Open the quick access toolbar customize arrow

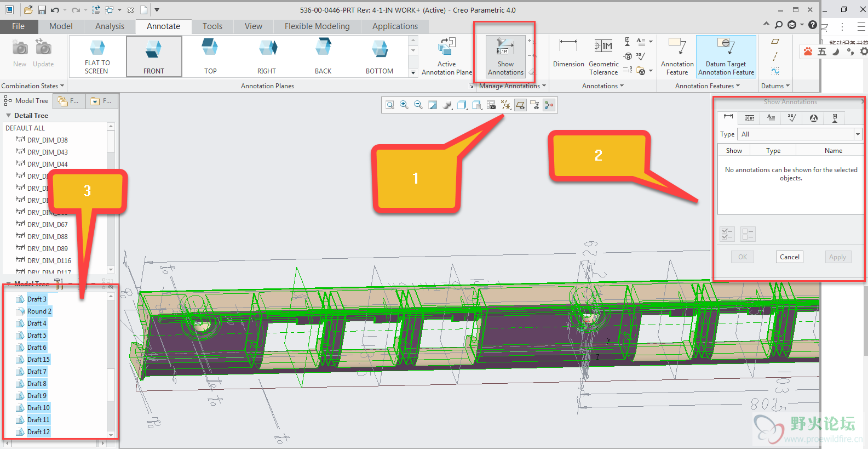pyautogui.click(x=157, y=10)
